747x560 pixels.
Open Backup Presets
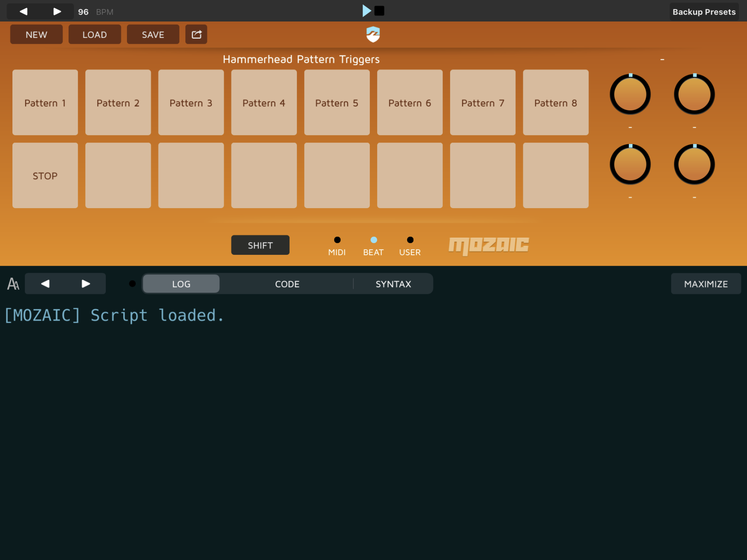704,12
